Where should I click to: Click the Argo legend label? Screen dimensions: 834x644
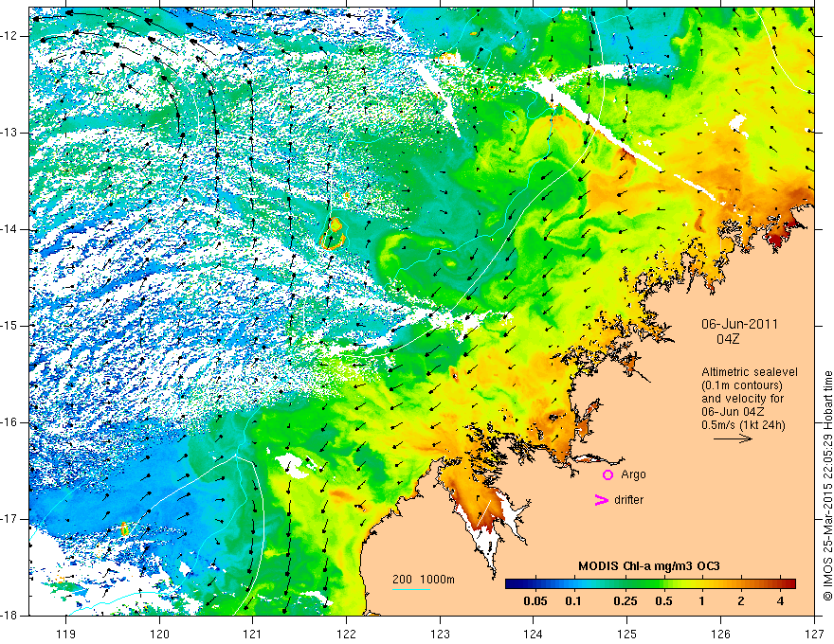[633, 474]
